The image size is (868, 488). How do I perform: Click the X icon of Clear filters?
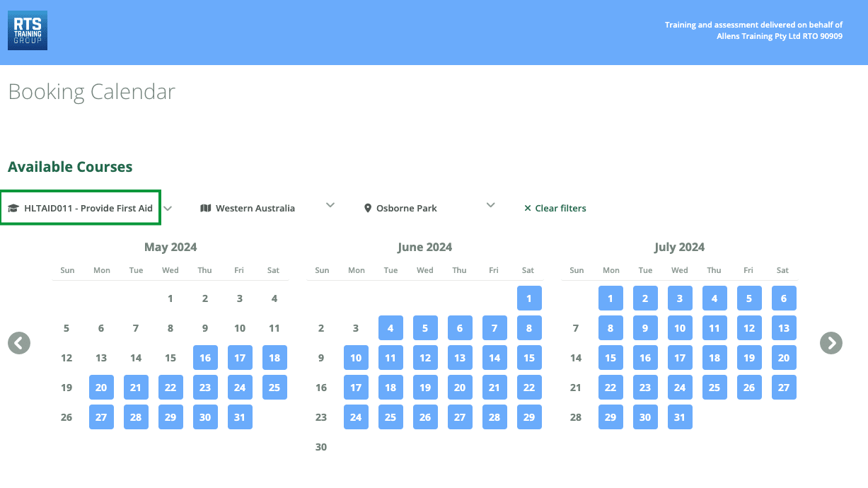point(528,209)
